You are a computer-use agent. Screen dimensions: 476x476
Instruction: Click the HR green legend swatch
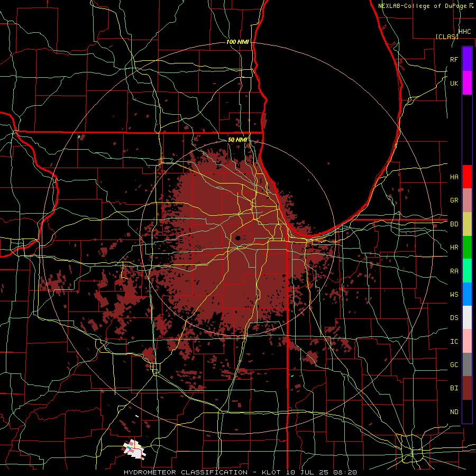coord(467,248)
